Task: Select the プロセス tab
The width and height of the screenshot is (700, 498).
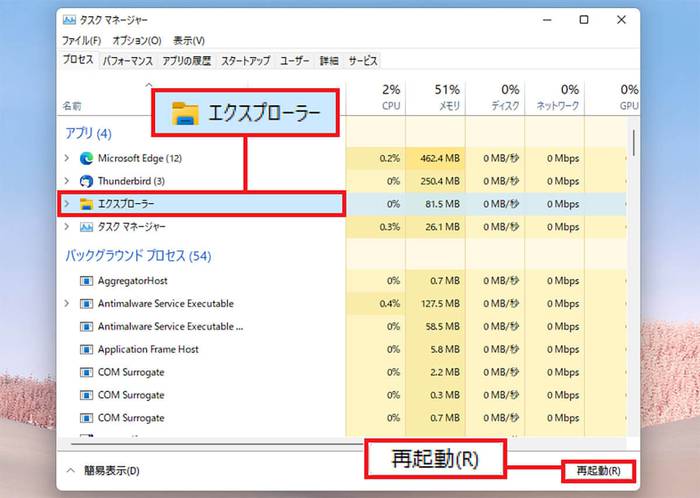Action: [x=78, y=60]
